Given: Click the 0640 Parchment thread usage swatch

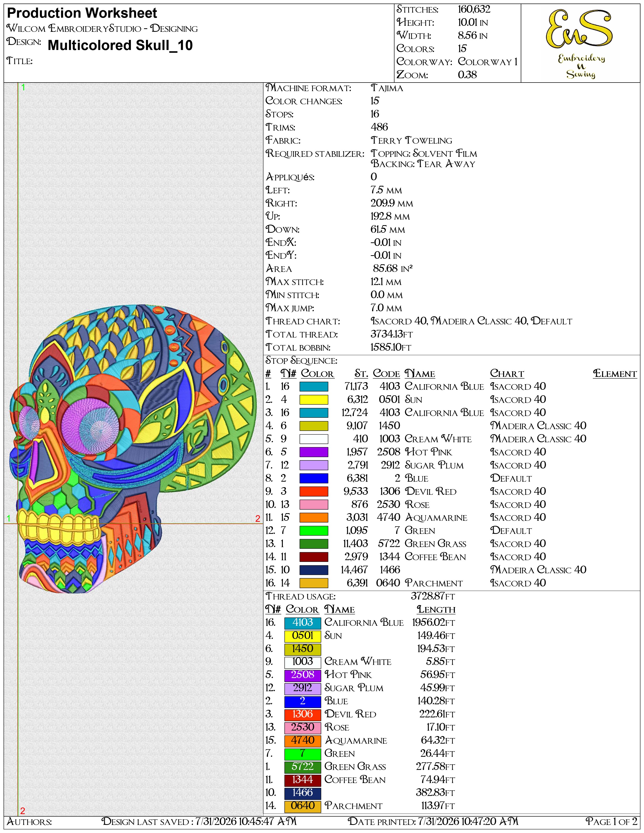Looking at the screenshot, I should click(303, 805).
